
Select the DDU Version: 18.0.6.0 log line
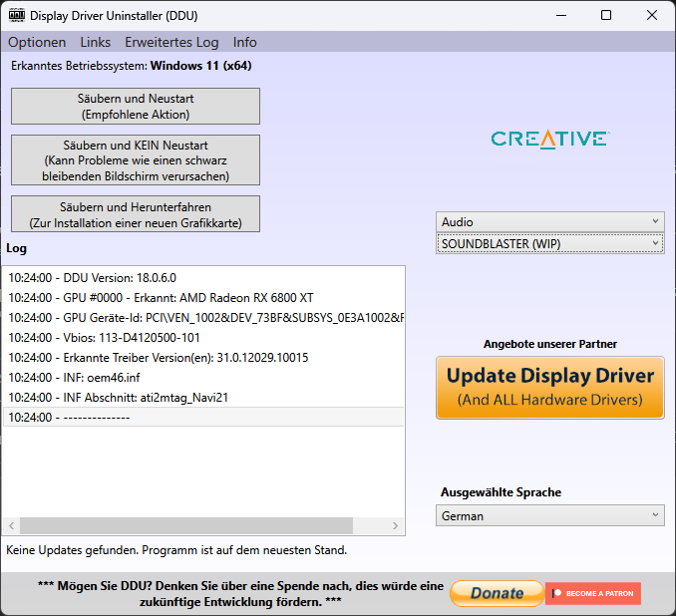point(203,278)
